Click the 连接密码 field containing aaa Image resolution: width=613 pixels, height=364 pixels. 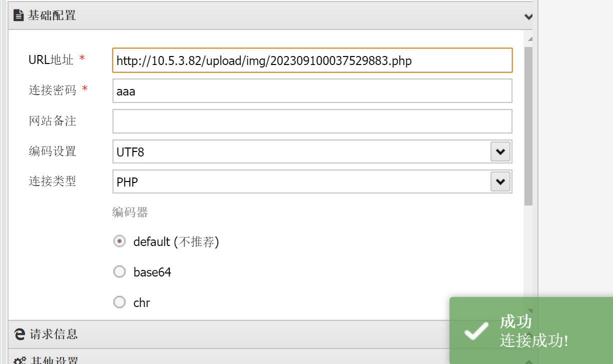(x=312, y=91)
